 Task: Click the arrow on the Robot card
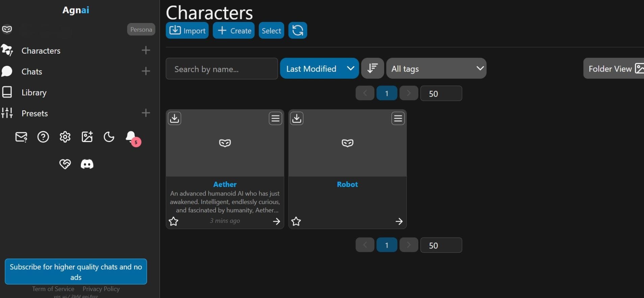[399, 221]
